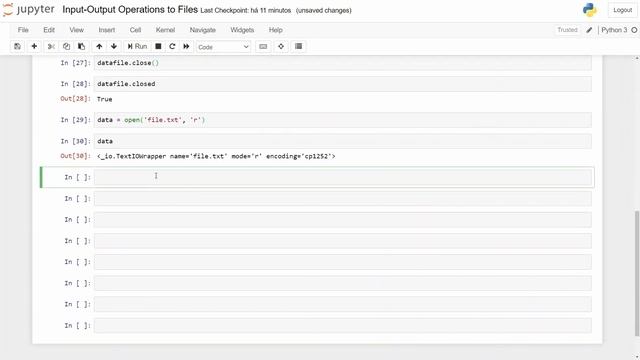Open the Kernel menu
The image size is (640, 360).
coord(165,30)
